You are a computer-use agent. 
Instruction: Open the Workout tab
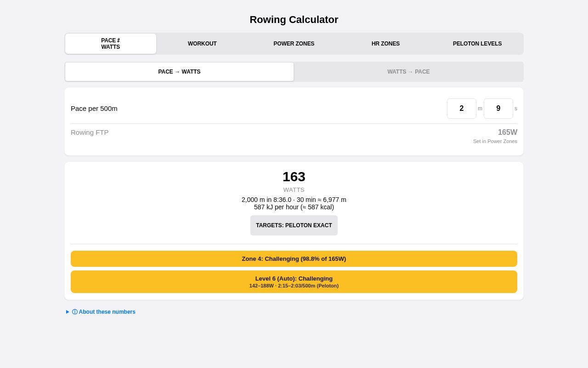(202, 44)
